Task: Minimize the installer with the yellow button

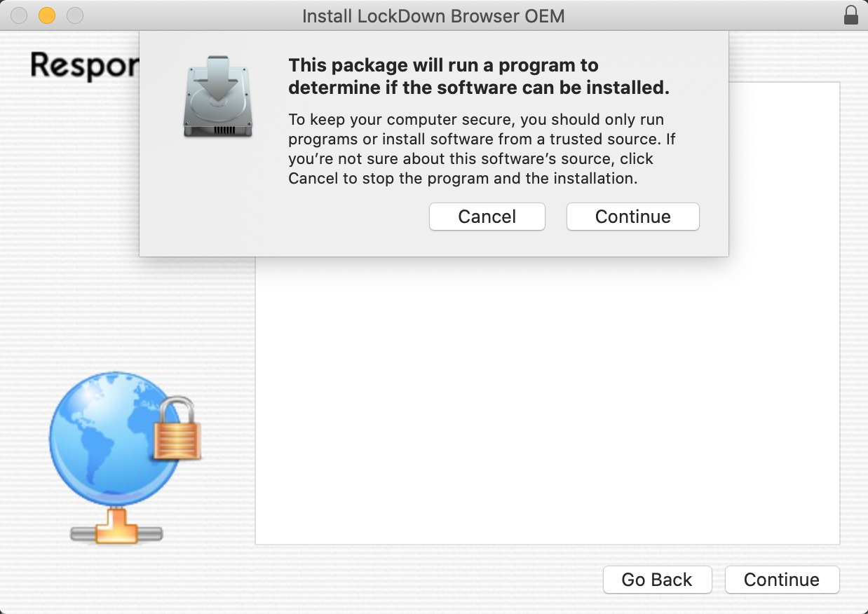Action: 47,15
